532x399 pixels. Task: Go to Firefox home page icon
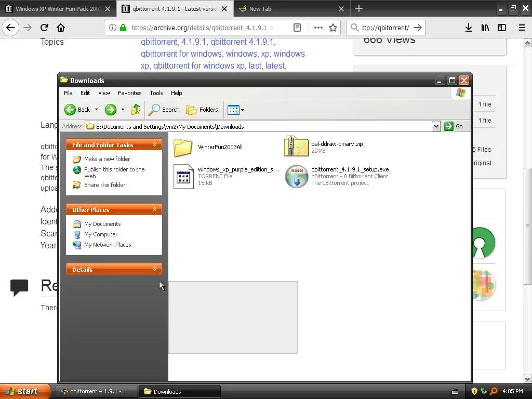coord(61,28)
